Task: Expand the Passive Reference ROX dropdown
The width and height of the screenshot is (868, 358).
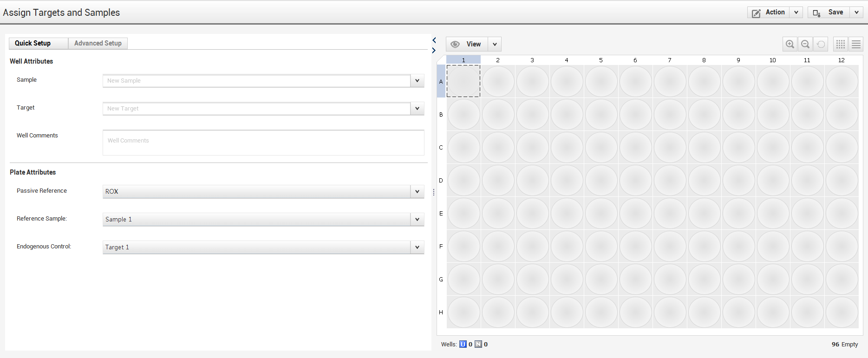Action: click(x=417, y=191)
